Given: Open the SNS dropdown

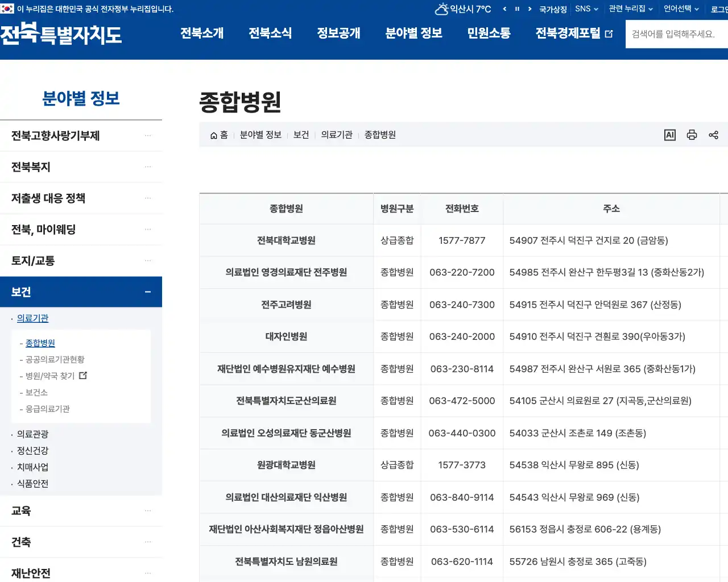Looking at the screenshot, I should tap(584, 9).
